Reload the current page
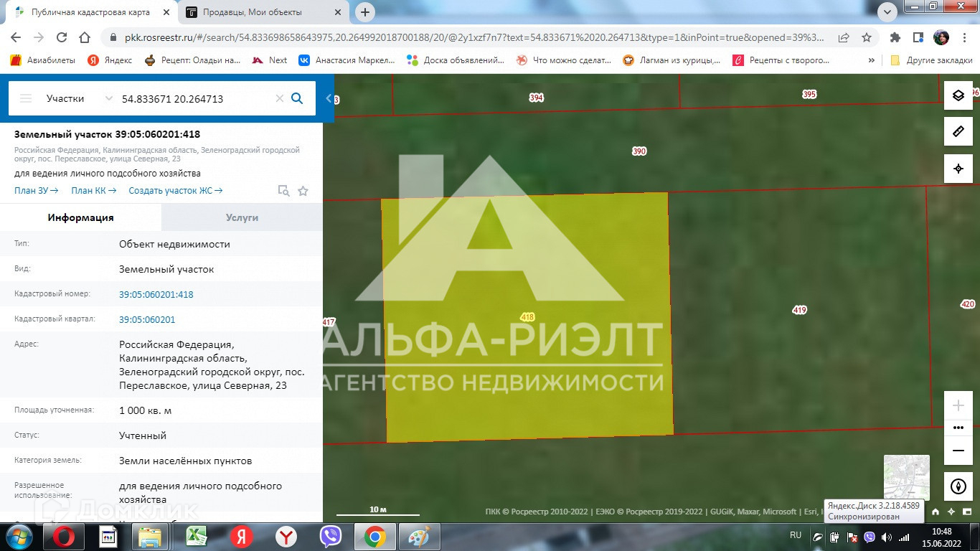980x551 pixels. [x=62, y=37]
